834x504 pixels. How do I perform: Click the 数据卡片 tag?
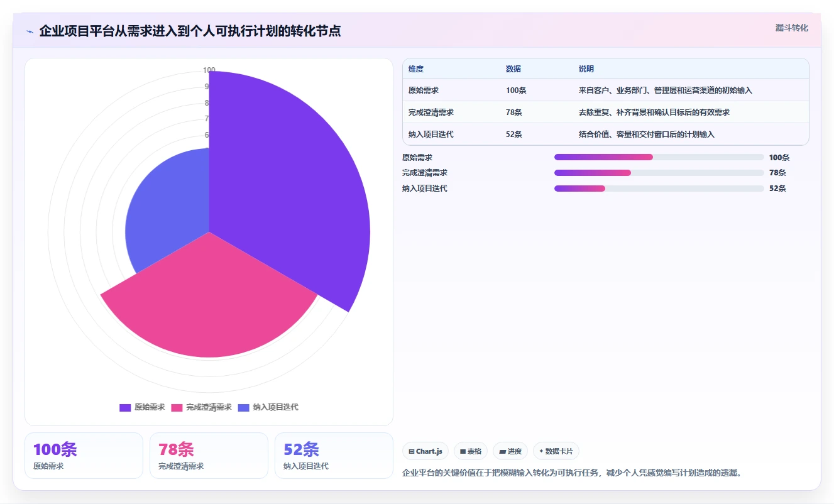point(556,451)
